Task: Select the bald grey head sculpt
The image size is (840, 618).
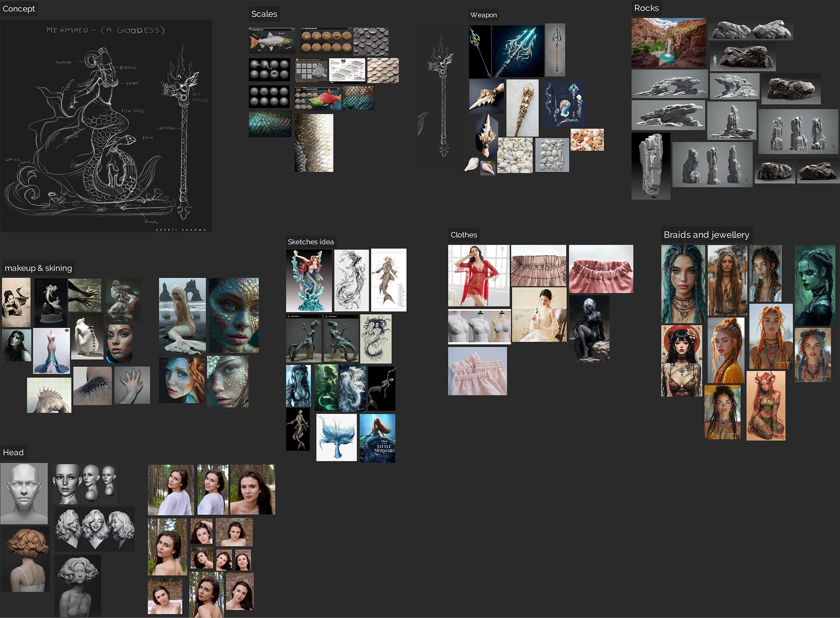Action: tap(24, 493)
